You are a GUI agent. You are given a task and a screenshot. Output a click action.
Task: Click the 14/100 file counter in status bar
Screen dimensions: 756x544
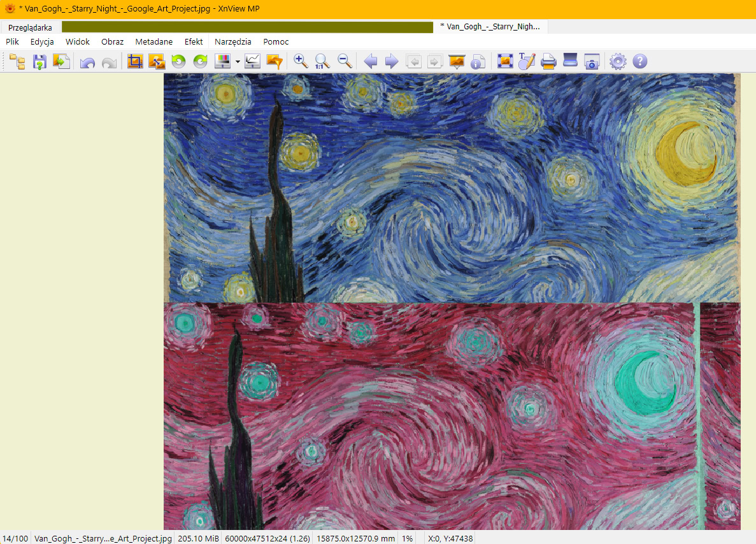15,538
